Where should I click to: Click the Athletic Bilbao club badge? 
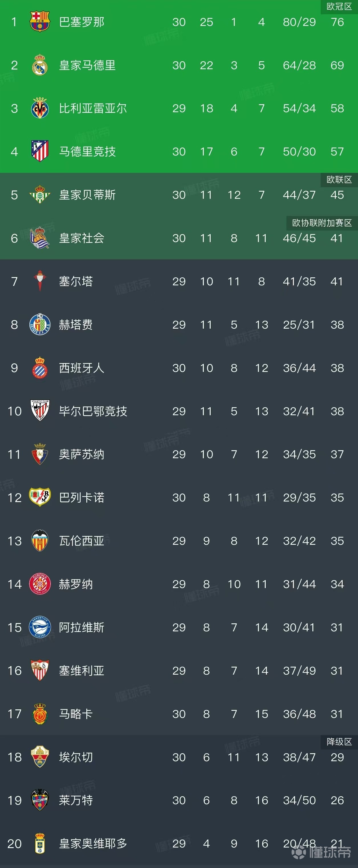coord(40,411)
